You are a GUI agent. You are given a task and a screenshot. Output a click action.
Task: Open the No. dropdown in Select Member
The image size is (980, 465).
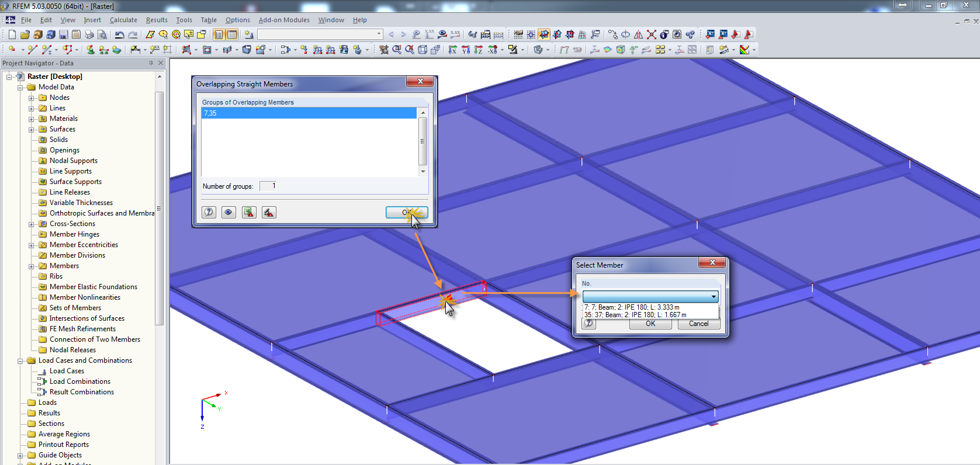click(x=714, y=297)
